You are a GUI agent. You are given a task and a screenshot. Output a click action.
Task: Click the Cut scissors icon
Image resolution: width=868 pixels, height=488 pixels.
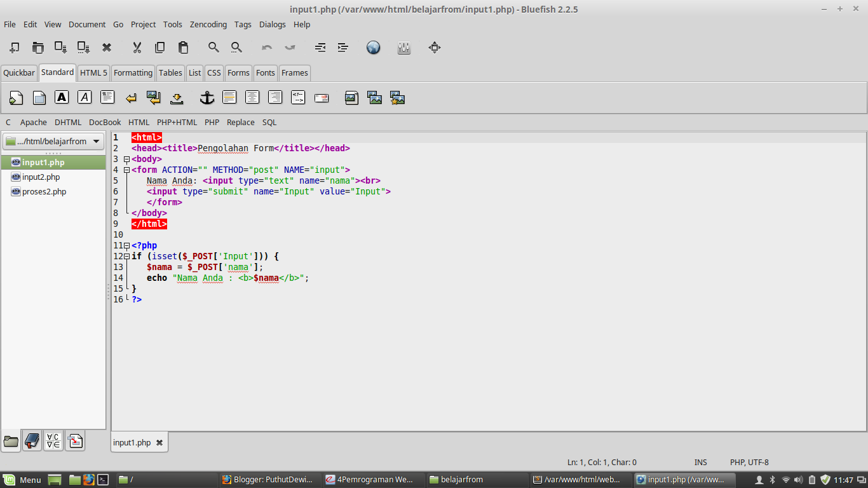137,48
